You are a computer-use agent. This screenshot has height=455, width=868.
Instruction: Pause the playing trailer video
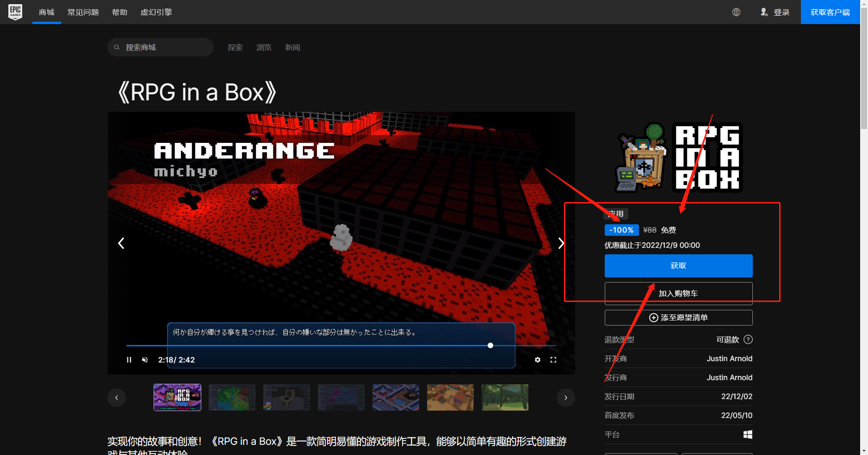click(x=129, y=359)
